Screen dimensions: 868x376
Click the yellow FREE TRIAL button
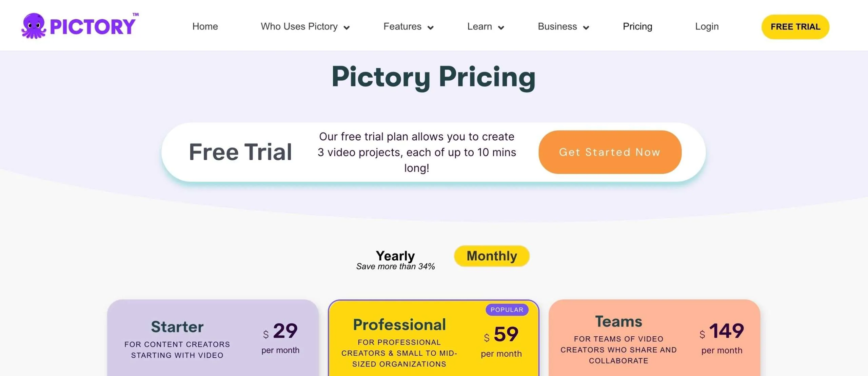pos(795,27)
